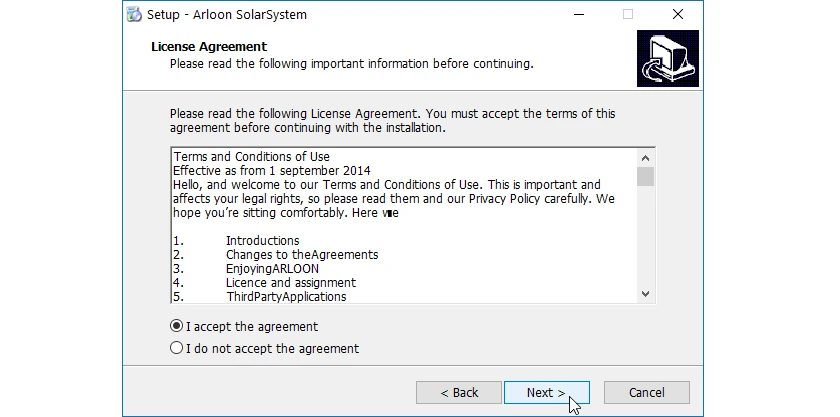This screenshot has height=417, width=840.
Task: Click the 'Introductions' entry in license text
Action: [x=262, y=241]
